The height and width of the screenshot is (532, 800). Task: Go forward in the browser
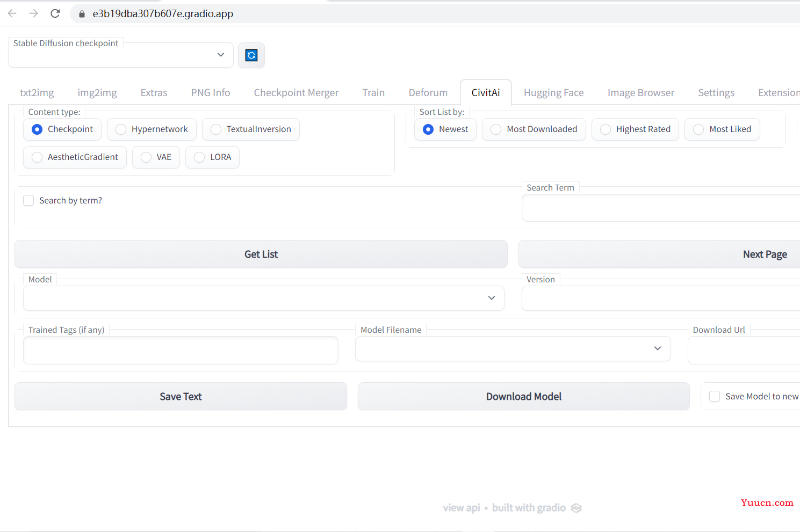pos(33,13)
